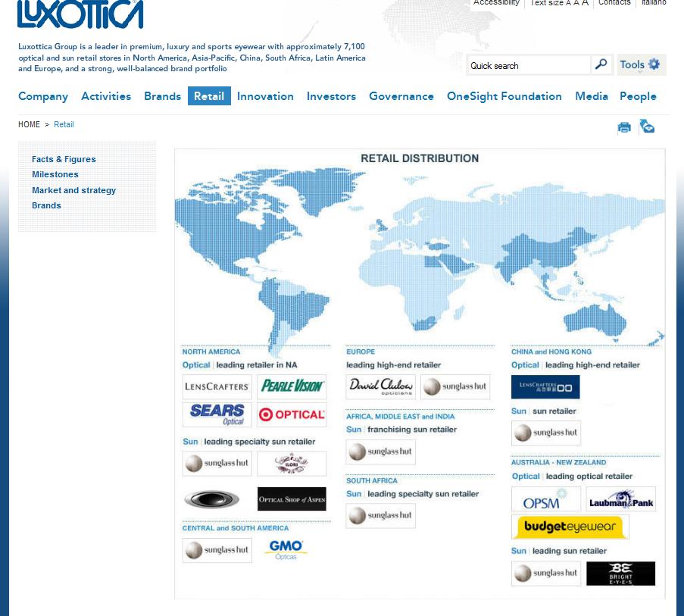Click the Luxottica logo
The height and width of the screenshot is (616, 684).
(80, 14)
